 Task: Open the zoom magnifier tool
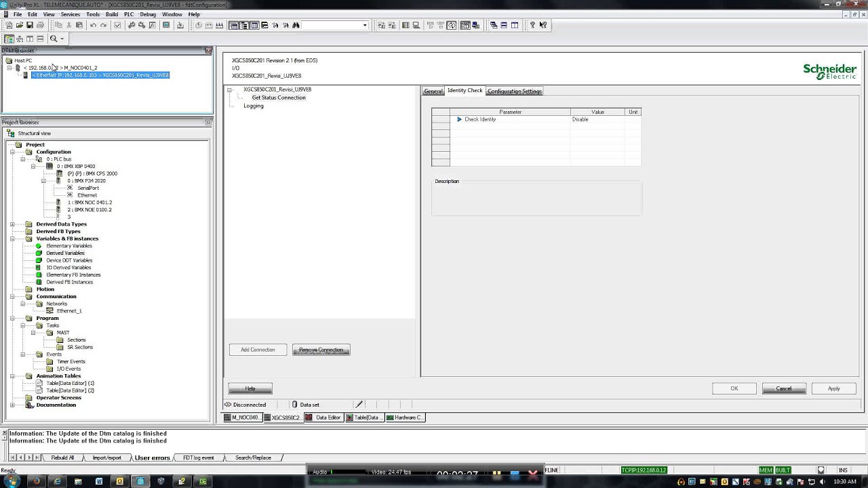pos(54,39)
